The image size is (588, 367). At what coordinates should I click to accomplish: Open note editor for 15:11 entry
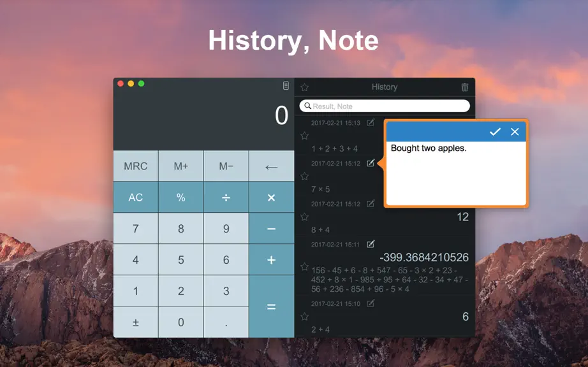coord(371,244)
